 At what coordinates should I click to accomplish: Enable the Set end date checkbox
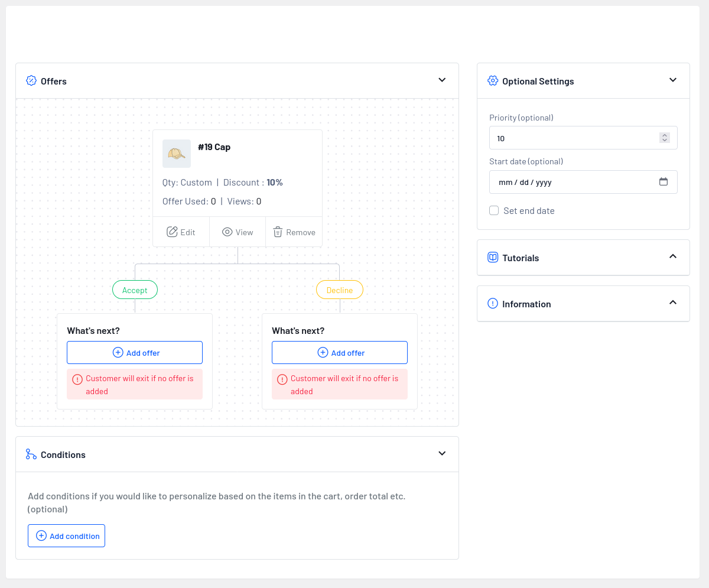[x=494, y=210]
